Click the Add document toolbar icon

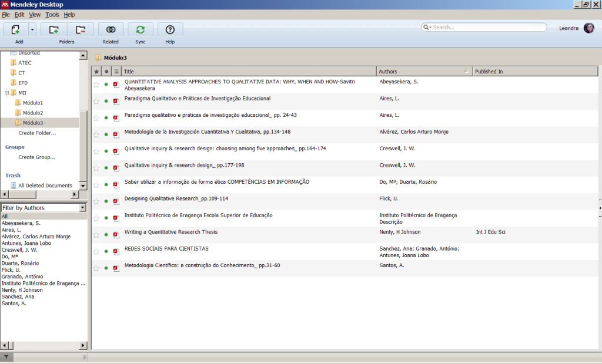15,29
